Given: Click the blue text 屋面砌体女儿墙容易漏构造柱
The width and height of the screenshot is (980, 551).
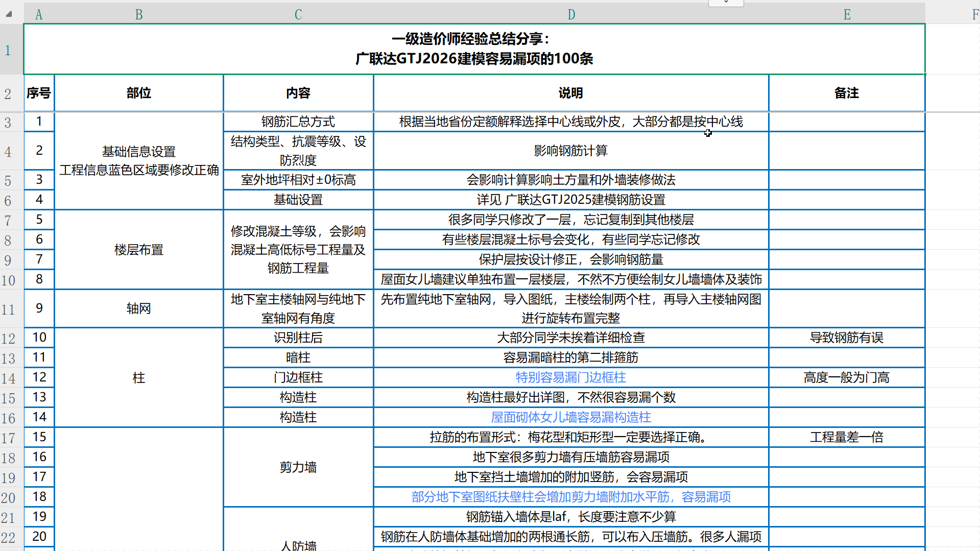Looking at the screenshot, I should pos(571,417).
